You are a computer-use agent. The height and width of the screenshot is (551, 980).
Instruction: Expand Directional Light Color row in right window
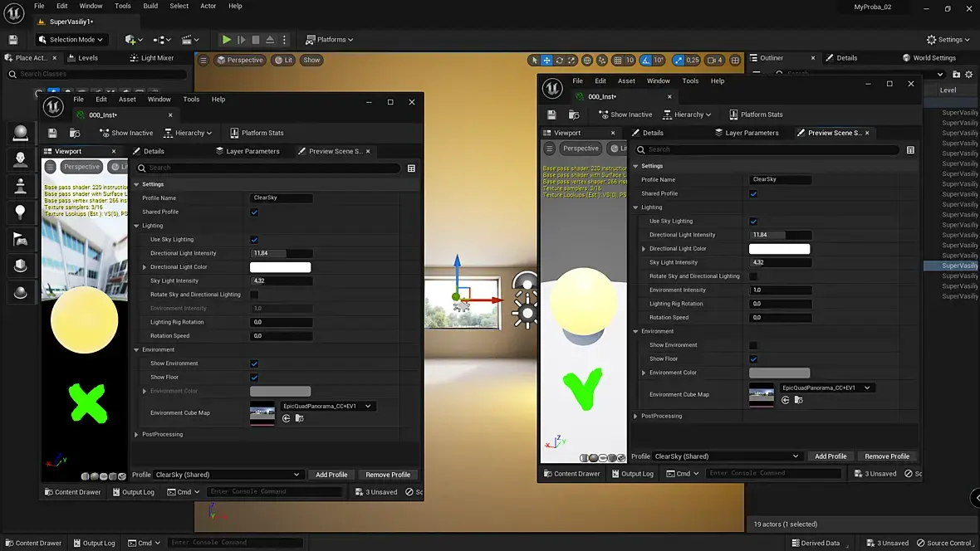click(x=644, y=249)
